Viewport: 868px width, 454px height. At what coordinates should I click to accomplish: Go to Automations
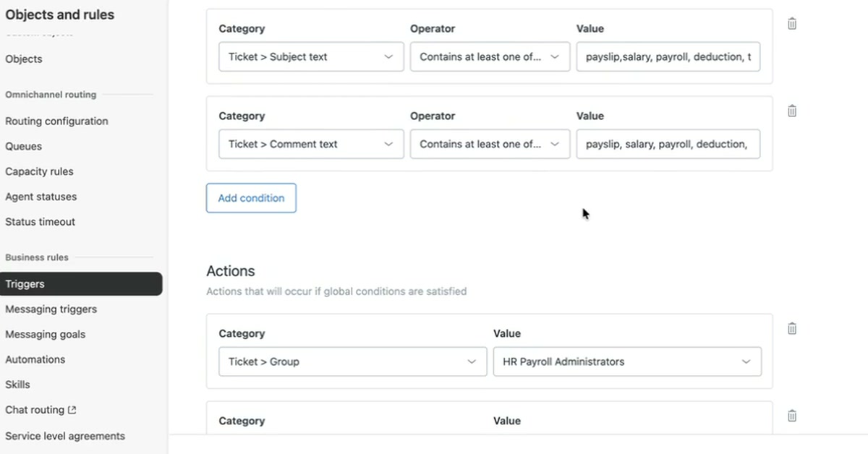35,359
